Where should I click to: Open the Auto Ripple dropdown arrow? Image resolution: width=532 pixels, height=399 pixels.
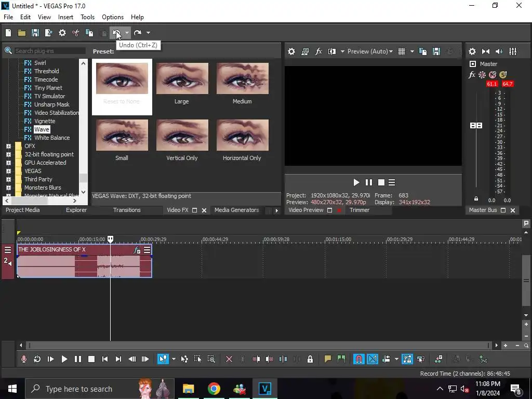click(x=396, y=359)
